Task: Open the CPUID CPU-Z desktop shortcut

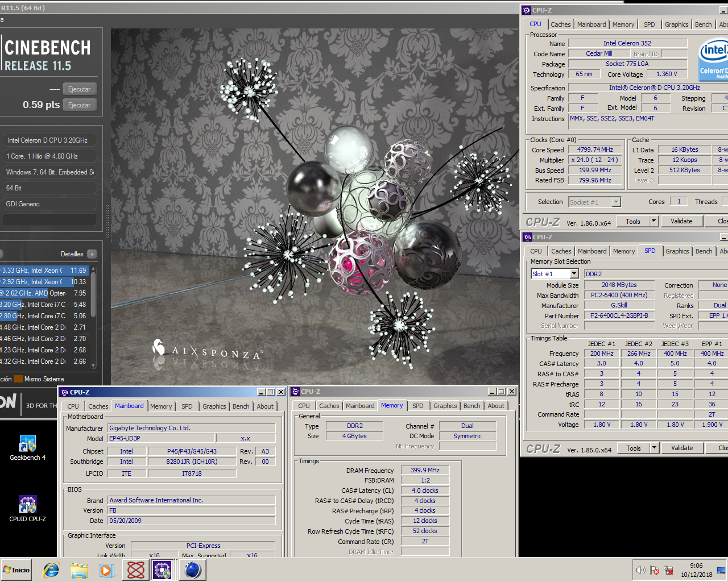Action: click(27, 509)
